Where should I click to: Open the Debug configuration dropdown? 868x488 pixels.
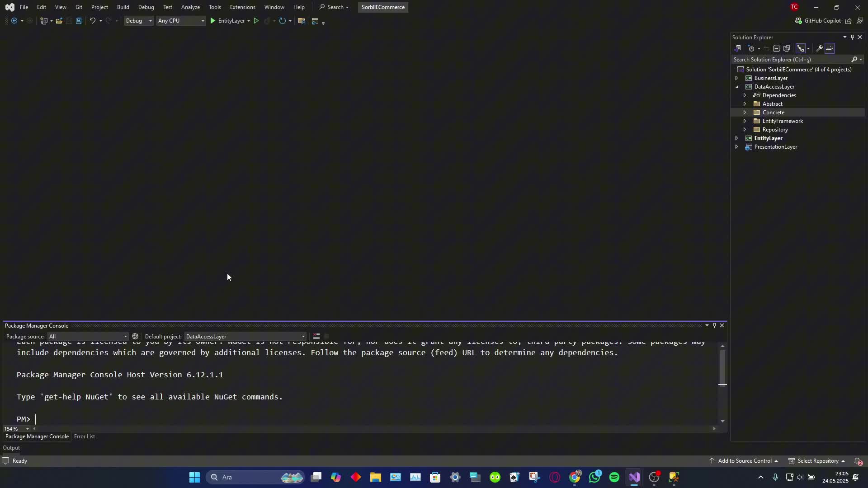pyautogui.click(x=139, y=21)
